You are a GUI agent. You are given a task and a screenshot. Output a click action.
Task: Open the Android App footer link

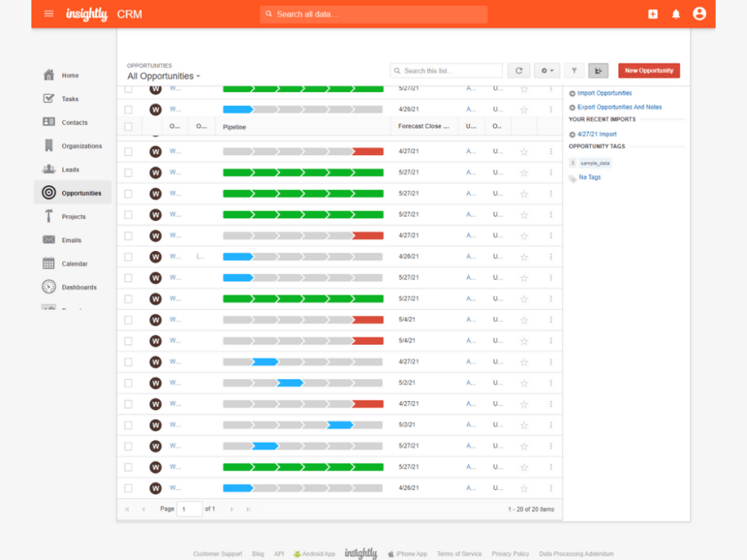point(314,554)
